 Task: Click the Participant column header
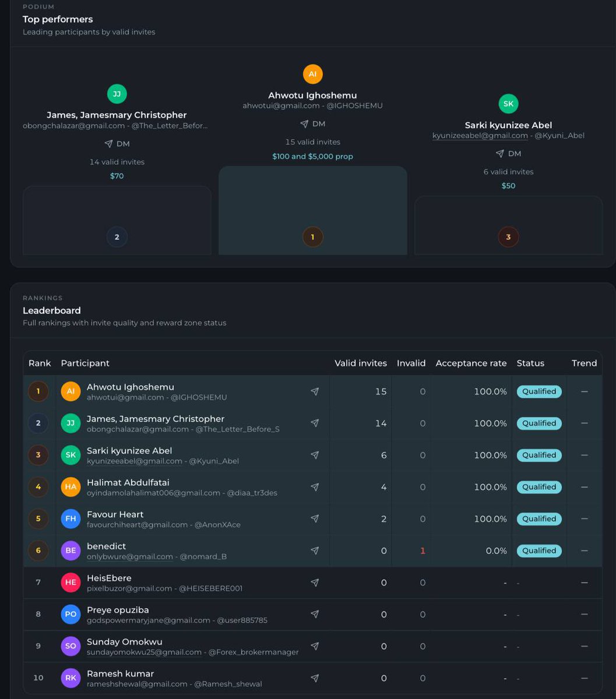coord(85,363)
